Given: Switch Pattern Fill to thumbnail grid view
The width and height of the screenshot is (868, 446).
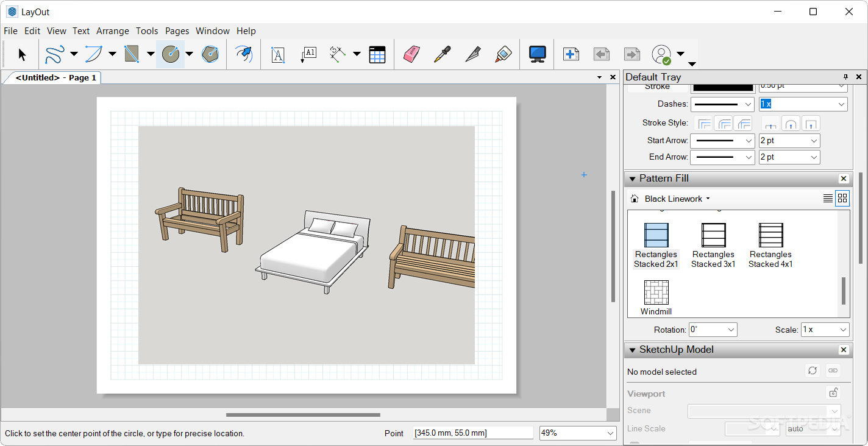Looking at the screenshot, I should [x=842, y=198].
